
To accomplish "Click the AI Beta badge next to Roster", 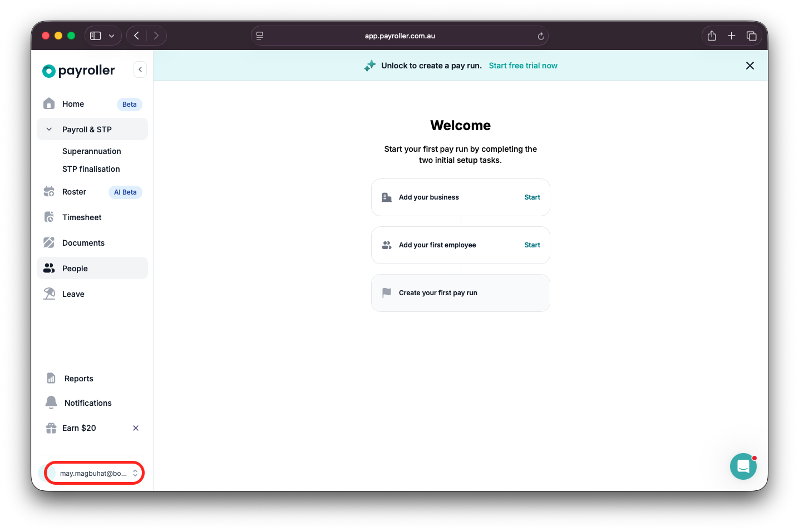I will click(125, 192).
